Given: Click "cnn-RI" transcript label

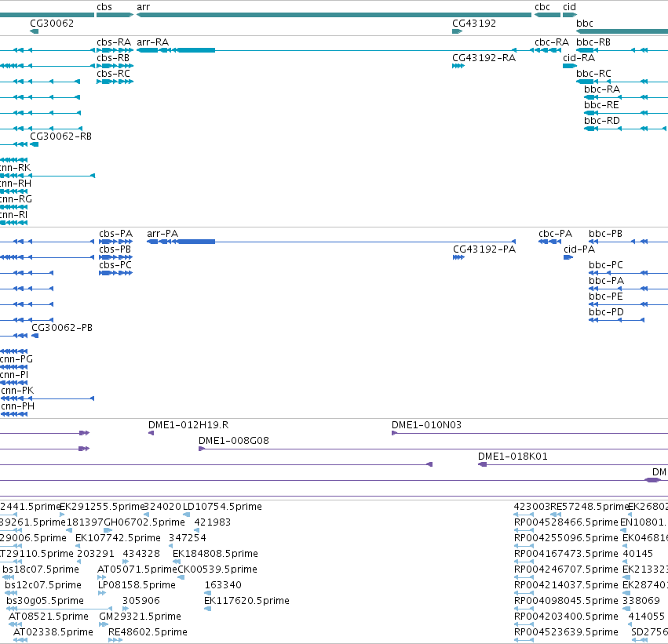Looking at the screenshot, I should (13, 216).
